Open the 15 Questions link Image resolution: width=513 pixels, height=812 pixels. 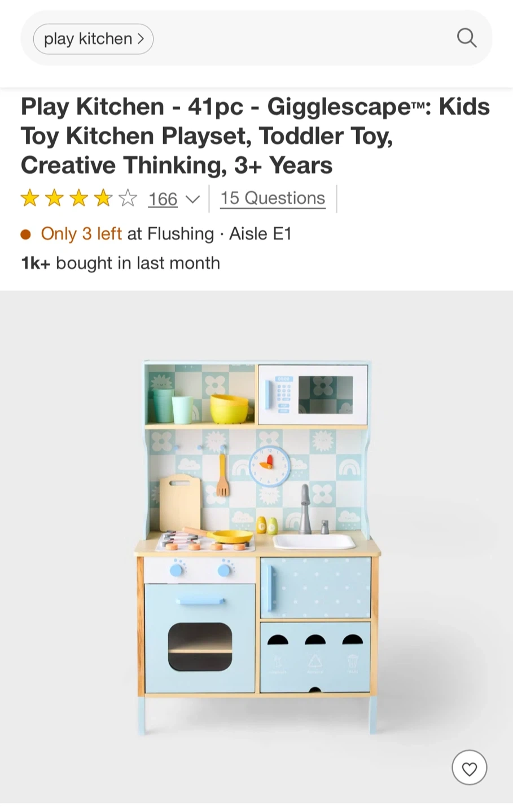point(273,198)
